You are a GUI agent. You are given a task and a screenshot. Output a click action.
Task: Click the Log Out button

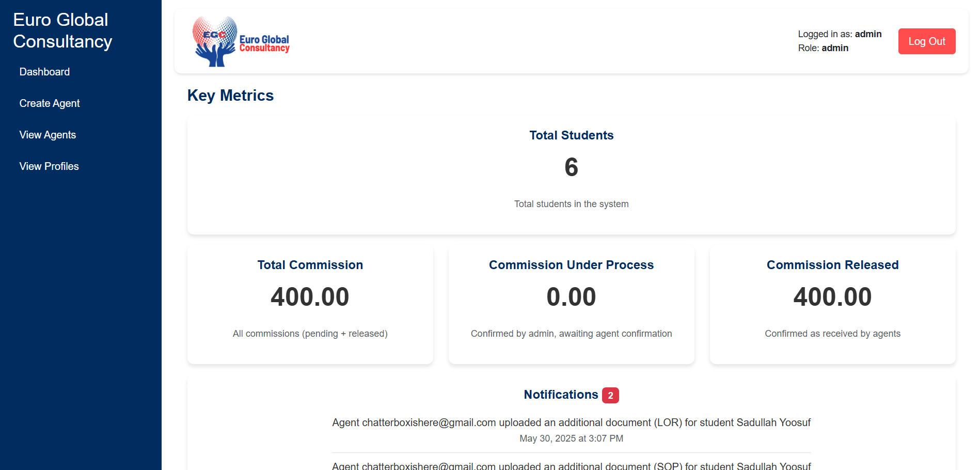(926, 41)
